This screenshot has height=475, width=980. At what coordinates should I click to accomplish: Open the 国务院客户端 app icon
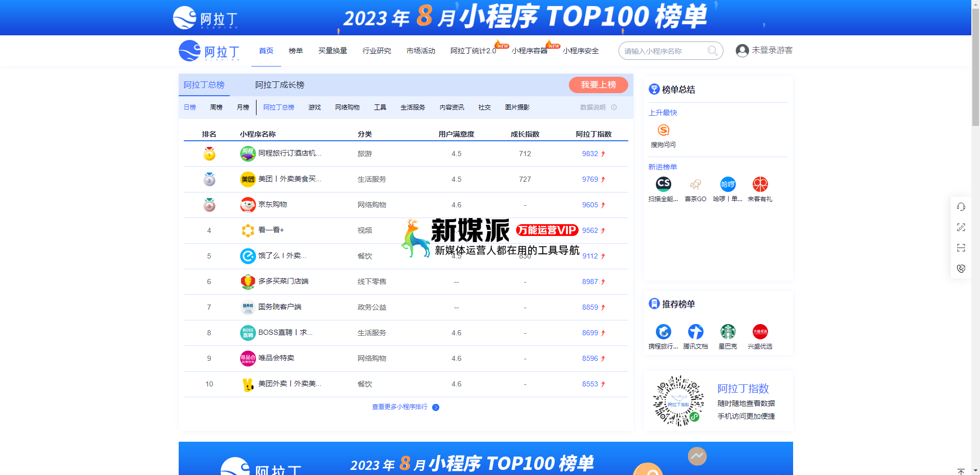[x=248, y=307]
